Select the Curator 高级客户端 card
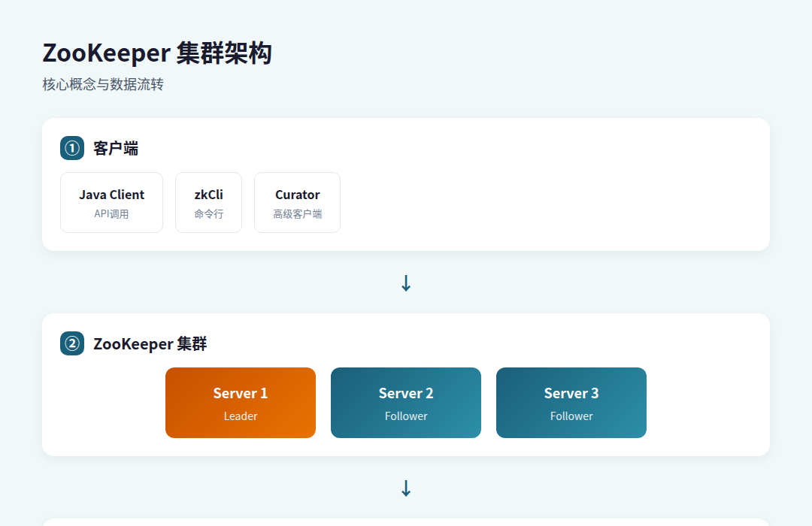812x526 pixels. click(x=297, y=202)
